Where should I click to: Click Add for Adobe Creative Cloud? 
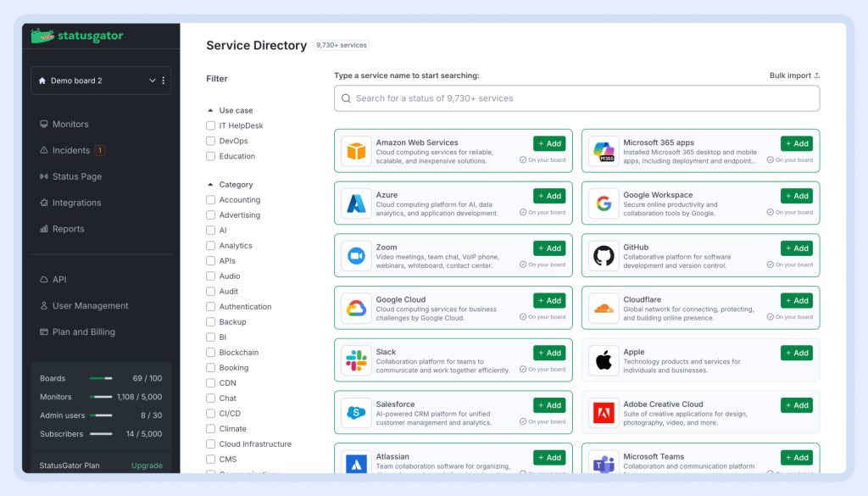797,405
